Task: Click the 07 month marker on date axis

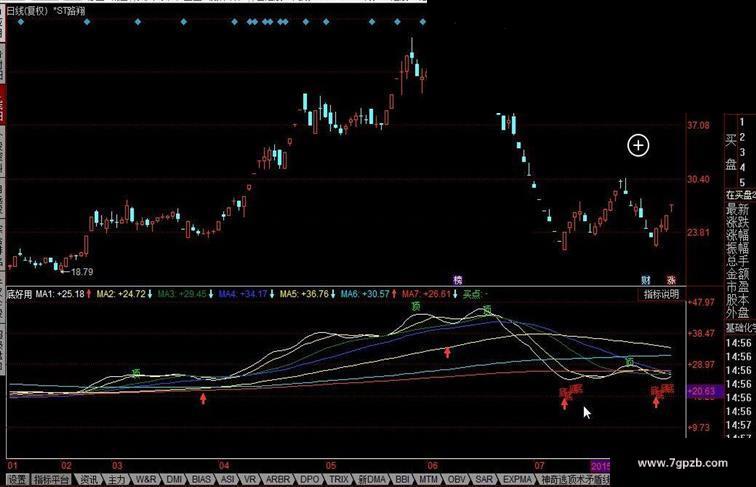Action: tap(539, 466)
